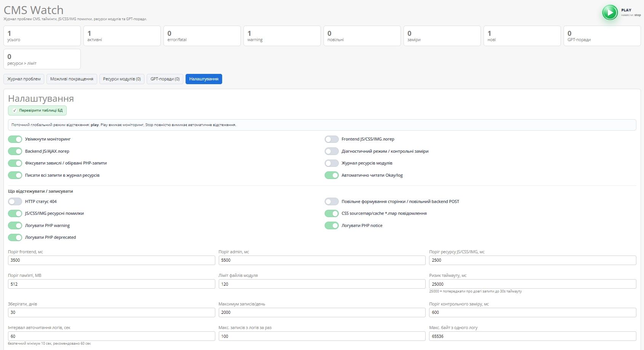Screen dimensions: 644x350
Task: Click the активні stat card
Action: coord(122,36)
